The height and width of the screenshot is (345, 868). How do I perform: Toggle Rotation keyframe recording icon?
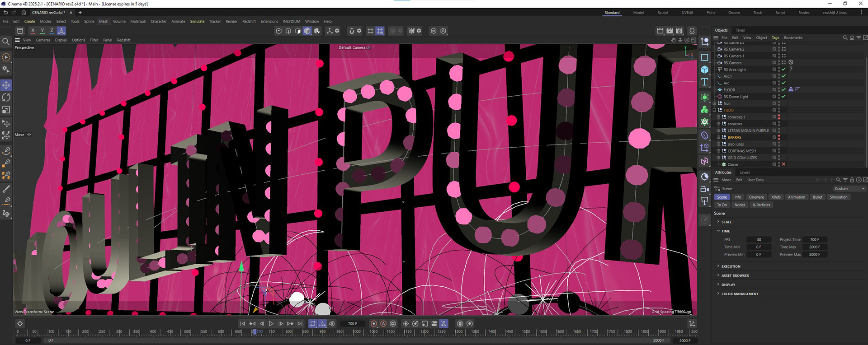click(415, 324)
